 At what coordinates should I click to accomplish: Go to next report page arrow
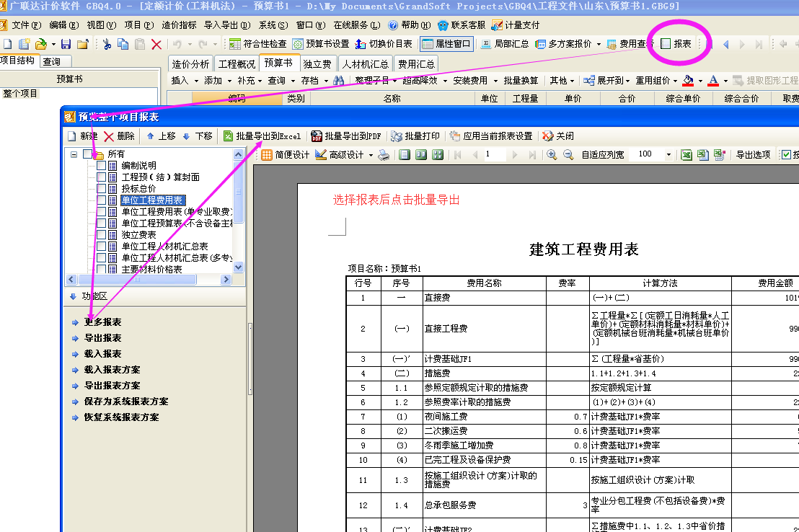point(515,154)
